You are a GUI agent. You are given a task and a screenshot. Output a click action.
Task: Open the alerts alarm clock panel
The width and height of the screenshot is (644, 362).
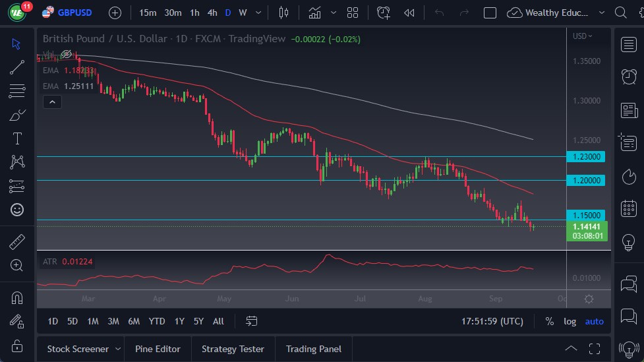pos(629,76)
